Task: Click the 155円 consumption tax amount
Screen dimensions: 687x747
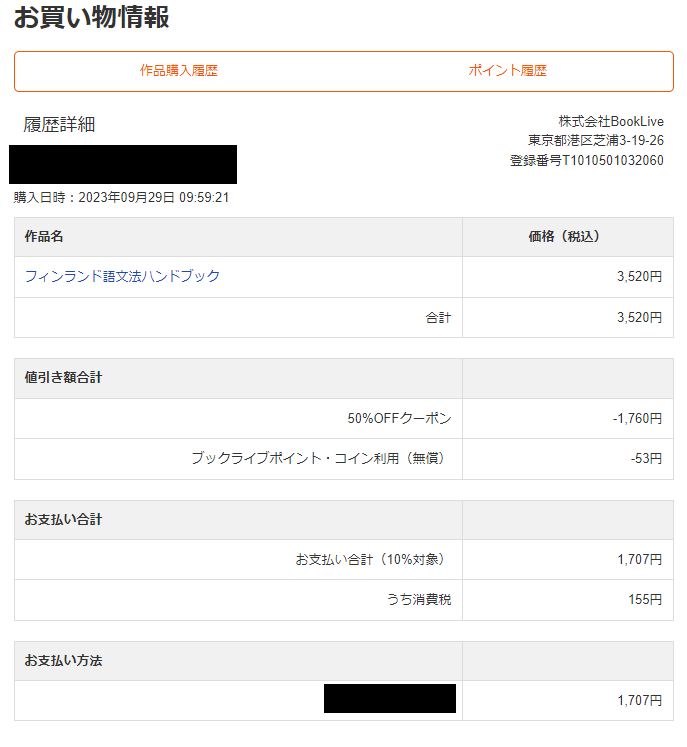Action: pos(645,600)
